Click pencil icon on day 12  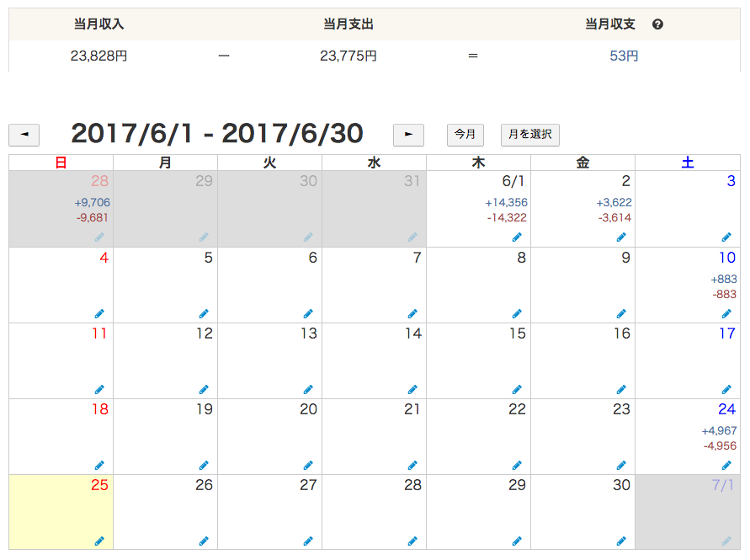(204, 389)
